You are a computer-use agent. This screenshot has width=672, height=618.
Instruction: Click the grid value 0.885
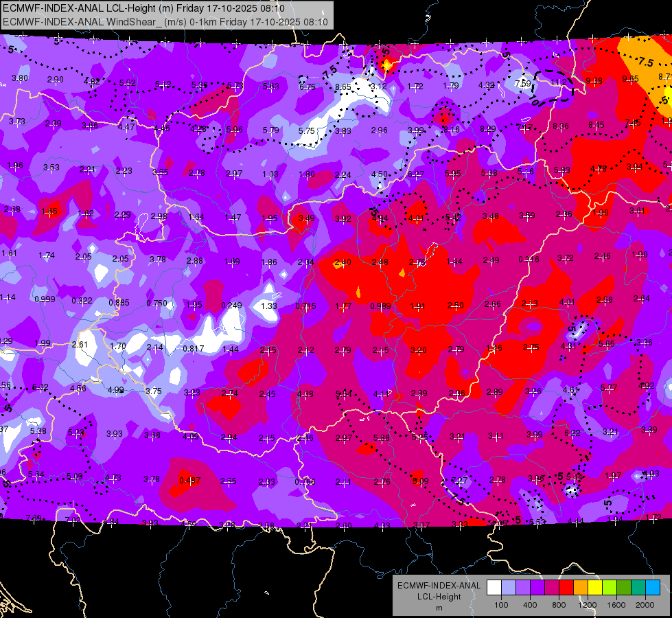click(119, 302)
